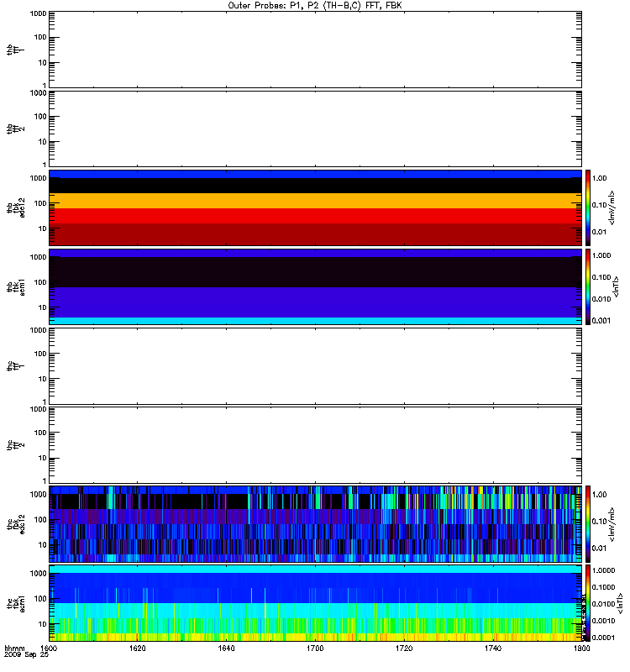This screenshot has height=672, width=630.
Task: Click the "thb fbk edc12" y-axis title
Action: [x=16, y=207]
